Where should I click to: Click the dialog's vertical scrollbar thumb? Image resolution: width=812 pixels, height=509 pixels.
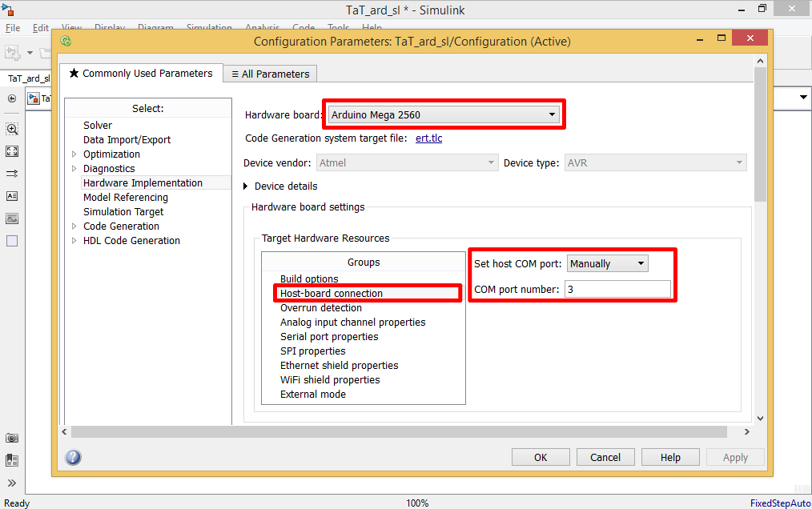point(760,134)
